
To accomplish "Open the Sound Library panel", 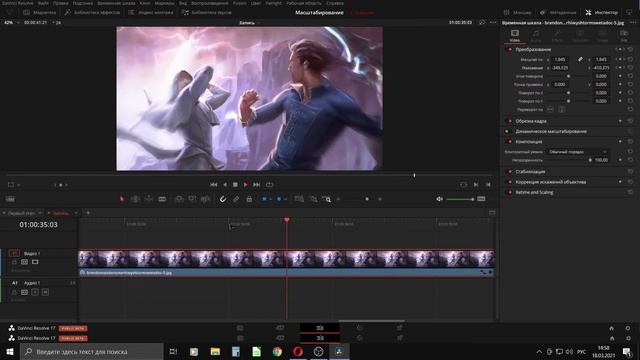I will pos(207,13).
